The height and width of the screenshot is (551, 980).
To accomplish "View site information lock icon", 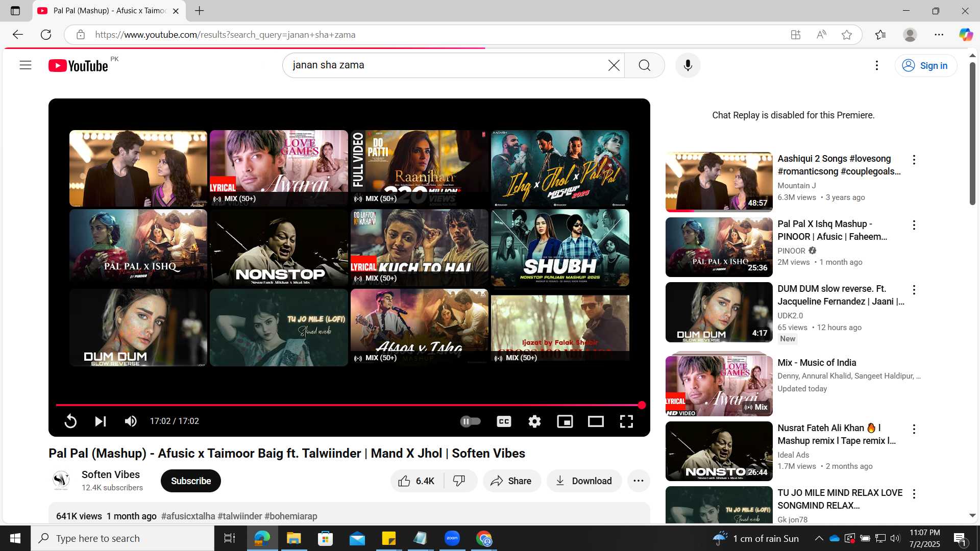I will pos(80,35).
